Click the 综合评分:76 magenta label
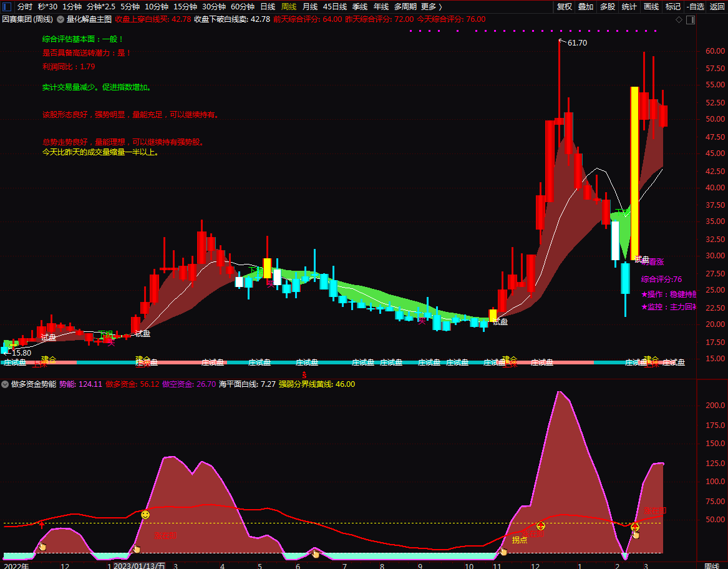 coord(662,279)
